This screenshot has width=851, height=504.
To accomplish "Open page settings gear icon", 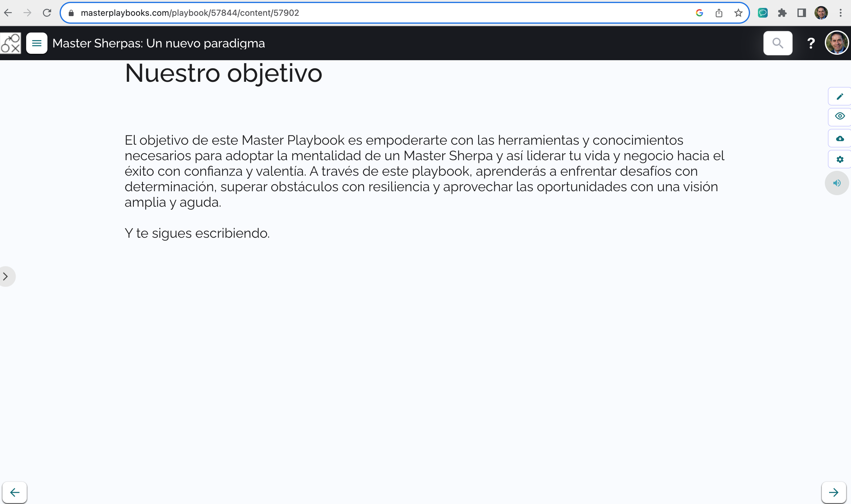I will 839,159.
